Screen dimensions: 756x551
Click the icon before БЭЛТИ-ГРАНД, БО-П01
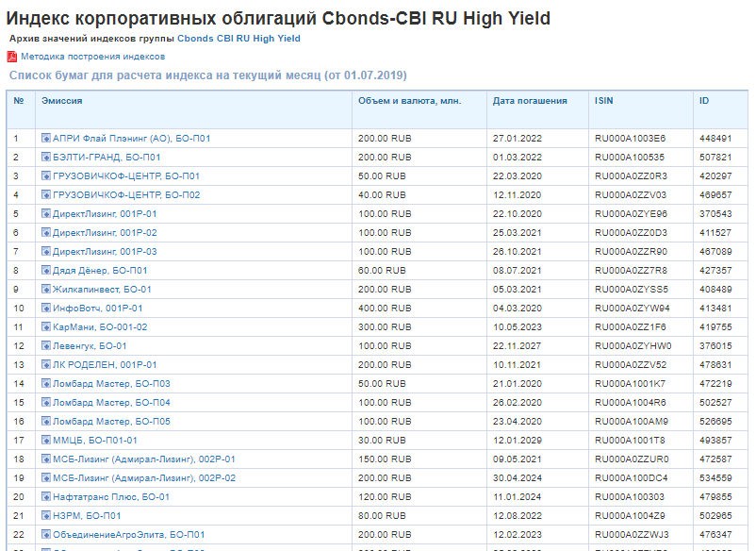(x=45, y=158)
